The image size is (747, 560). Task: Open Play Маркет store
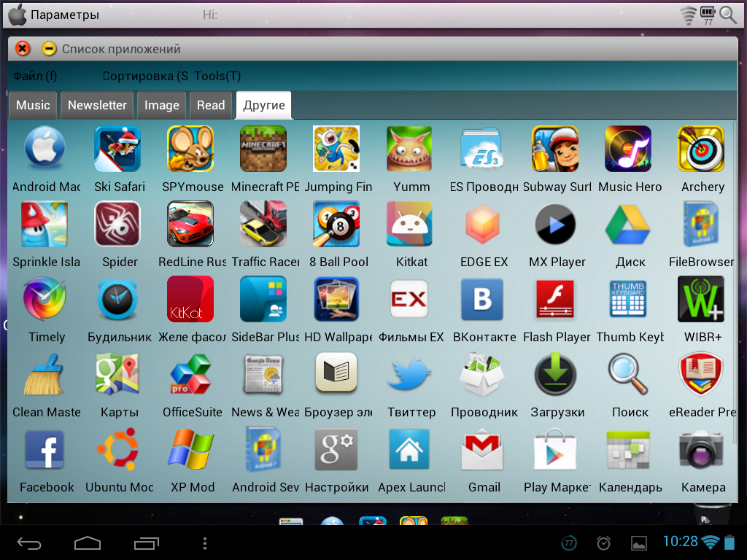(555, 449)
